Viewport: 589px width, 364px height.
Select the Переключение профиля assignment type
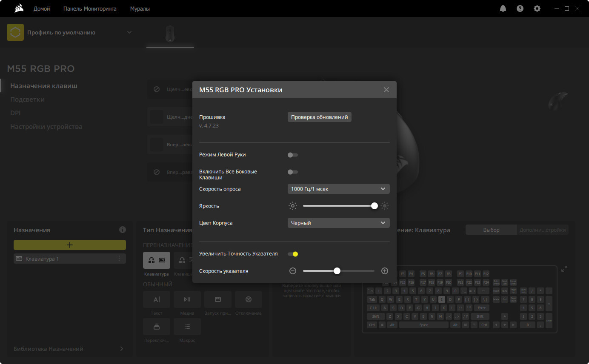click(157, 327)
